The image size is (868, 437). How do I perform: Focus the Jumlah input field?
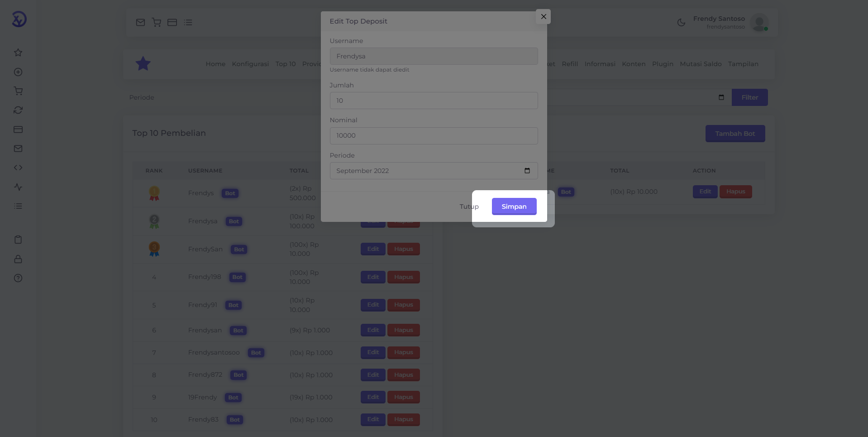[434, 101]
